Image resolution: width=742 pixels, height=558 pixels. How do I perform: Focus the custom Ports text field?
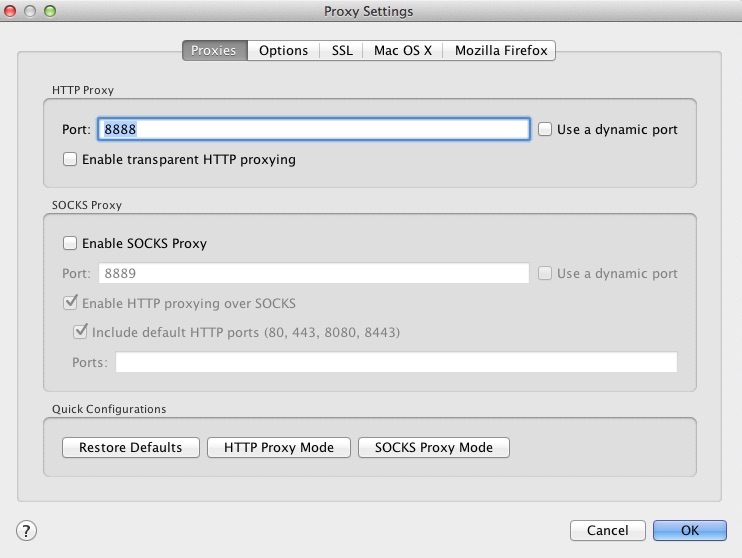click(x=396, y=362)
